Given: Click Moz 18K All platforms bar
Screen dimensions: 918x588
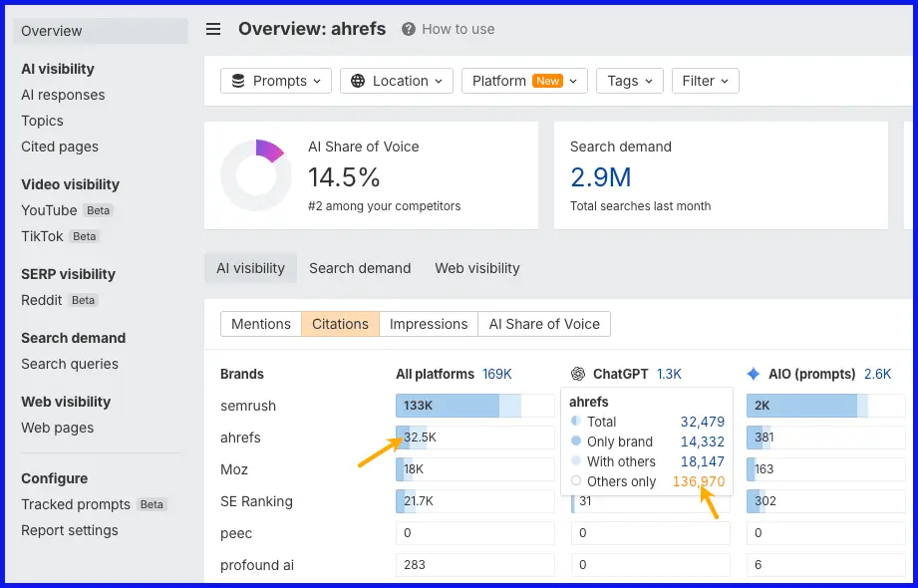Looking at the screenshot, I should [x=474, y=469].
